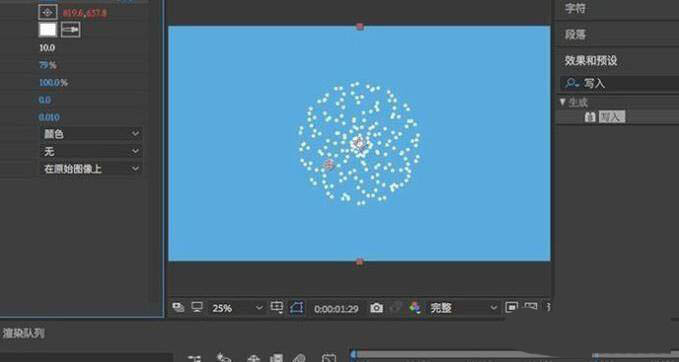Click the always preview this view icon
The width and height of the screenshot is (679, 362).
tap(178, 307)
